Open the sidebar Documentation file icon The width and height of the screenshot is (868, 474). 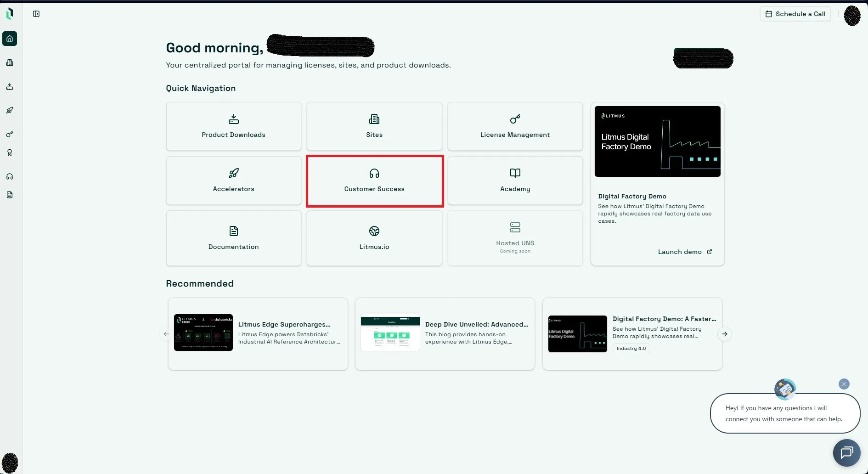click(10, 195)
